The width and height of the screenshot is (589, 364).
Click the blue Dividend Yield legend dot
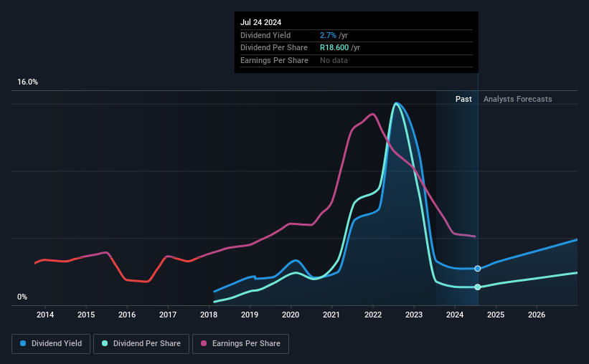point(23,343)
